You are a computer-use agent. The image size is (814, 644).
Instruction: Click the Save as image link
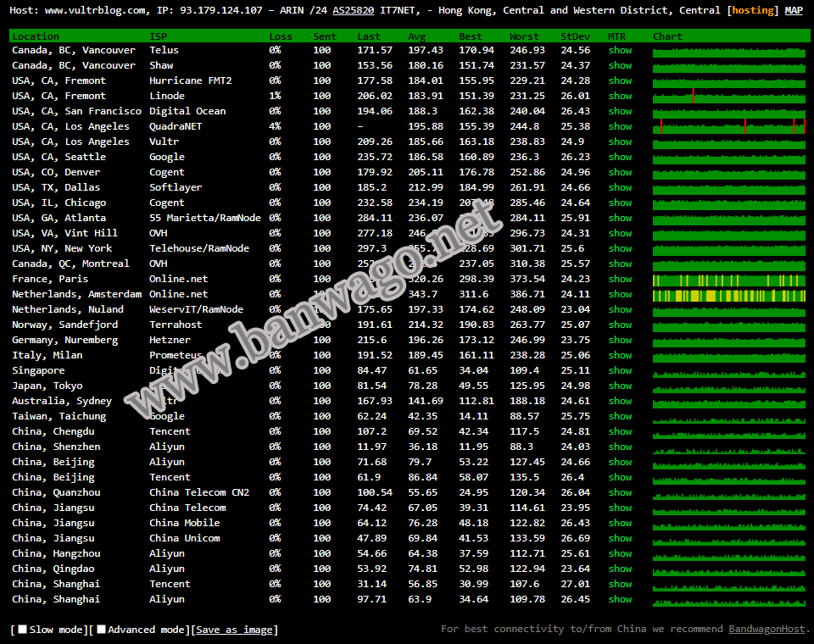[x=235, y=630]
